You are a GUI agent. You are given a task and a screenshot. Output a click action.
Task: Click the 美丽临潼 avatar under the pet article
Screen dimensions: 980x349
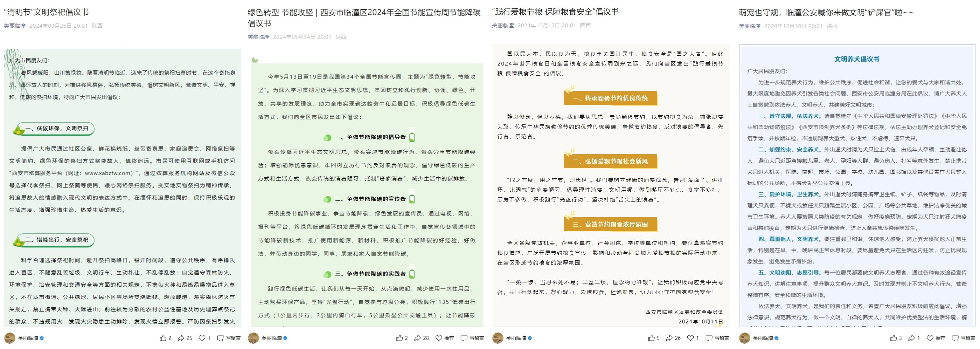point(744,338)
